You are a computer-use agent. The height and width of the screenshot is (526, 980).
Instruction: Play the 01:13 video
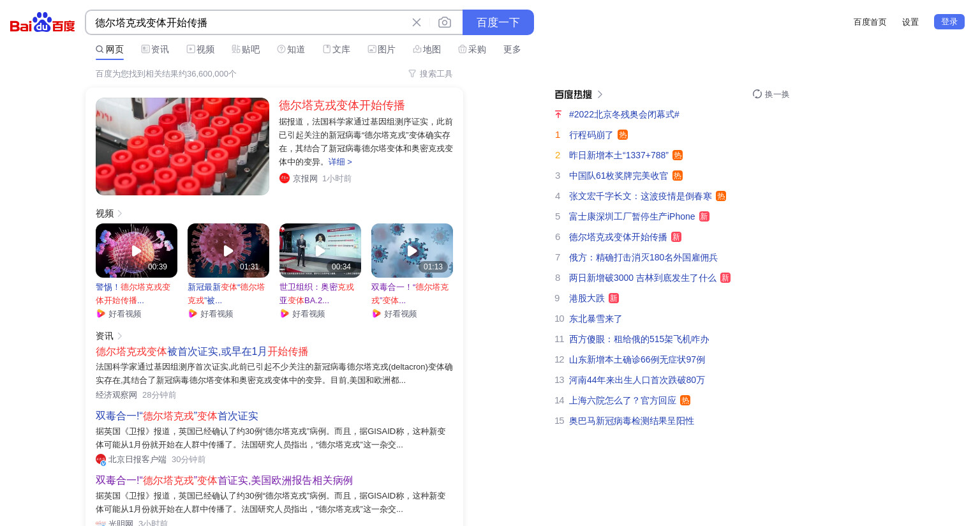click(x=412, y=250)
